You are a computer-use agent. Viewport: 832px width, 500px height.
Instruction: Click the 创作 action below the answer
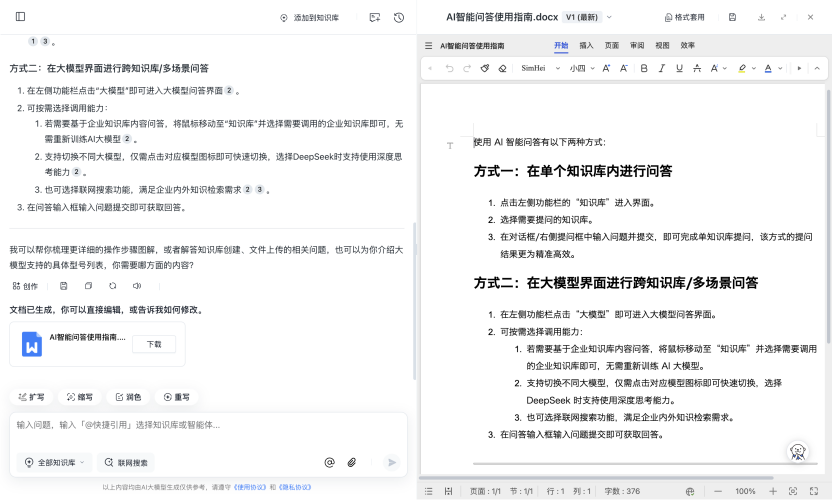point(25,286)
